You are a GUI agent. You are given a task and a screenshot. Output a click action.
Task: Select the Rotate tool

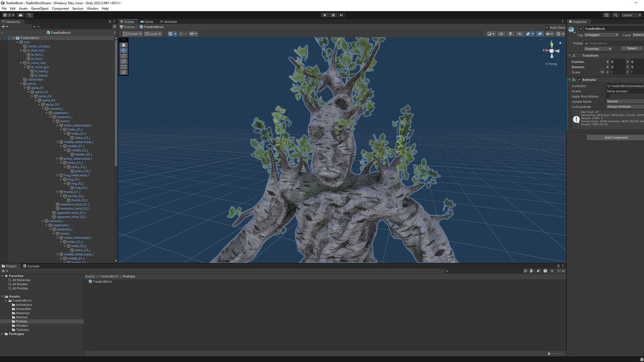[123, 56]
